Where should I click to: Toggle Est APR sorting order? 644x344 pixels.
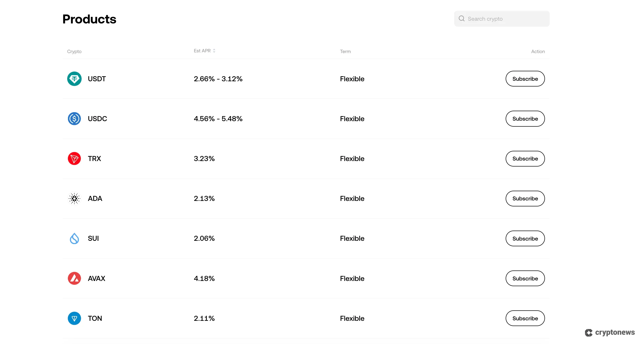click(214, 51)
